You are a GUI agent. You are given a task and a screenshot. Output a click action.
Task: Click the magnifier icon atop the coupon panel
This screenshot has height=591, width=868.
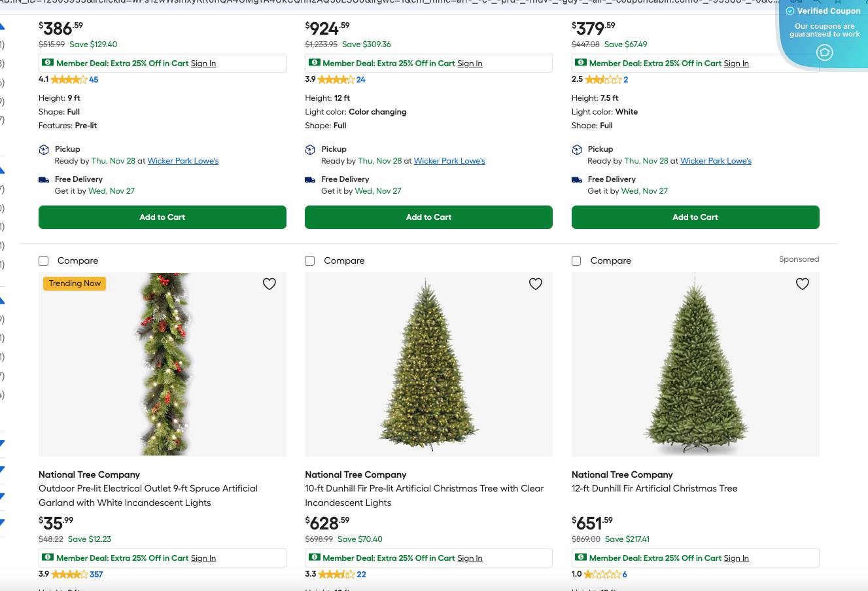818,2
